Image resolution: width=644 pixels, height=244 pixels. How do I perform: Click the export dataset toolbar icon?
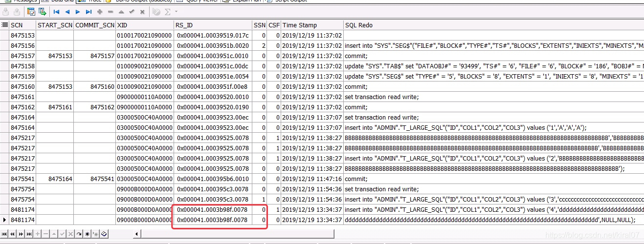point(42,11)
